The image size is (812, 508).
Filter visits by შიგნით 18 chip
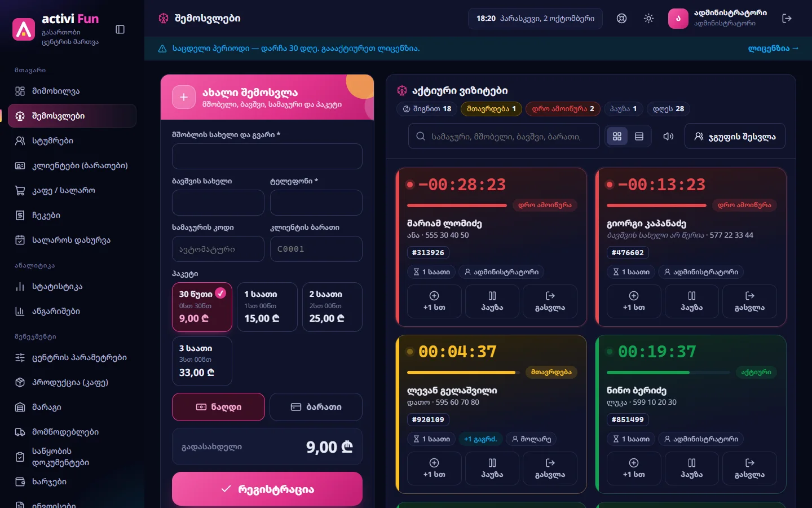click(x=427, y=109)
